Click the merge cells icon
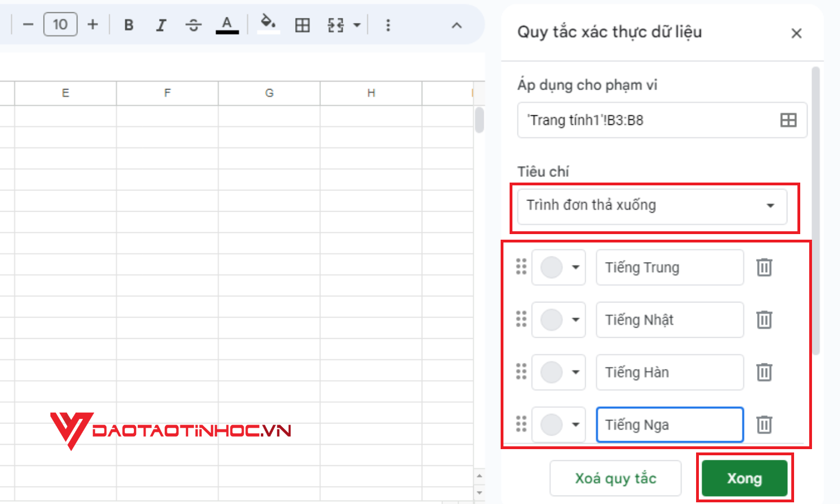 click(x=336, y=25)
